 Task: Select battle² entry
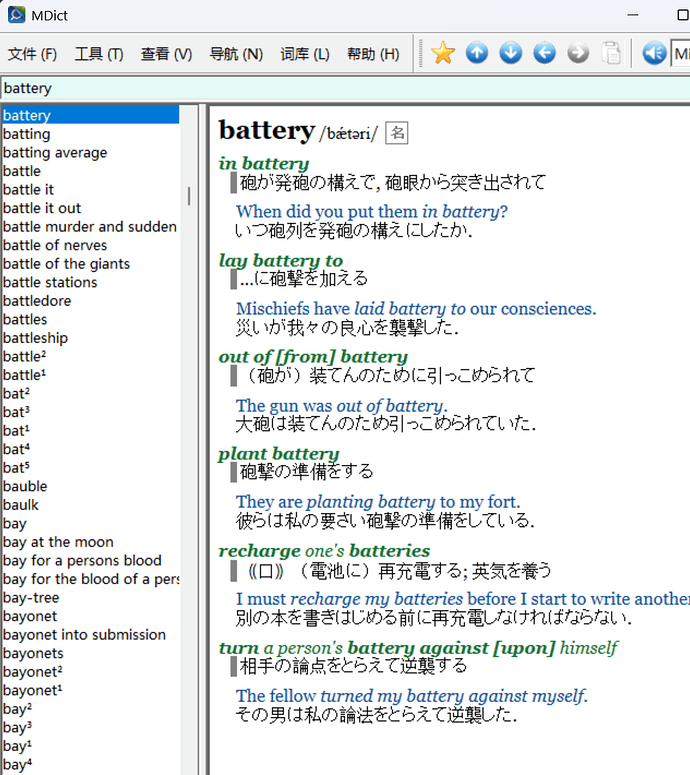[x=24, y=356]
